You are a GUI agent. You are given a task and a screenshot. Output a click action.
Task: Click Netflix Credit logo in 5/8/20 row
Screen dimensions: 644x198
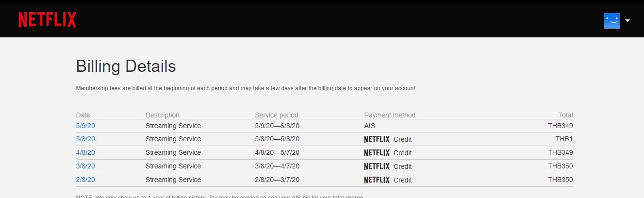click(x=377, y=139)
